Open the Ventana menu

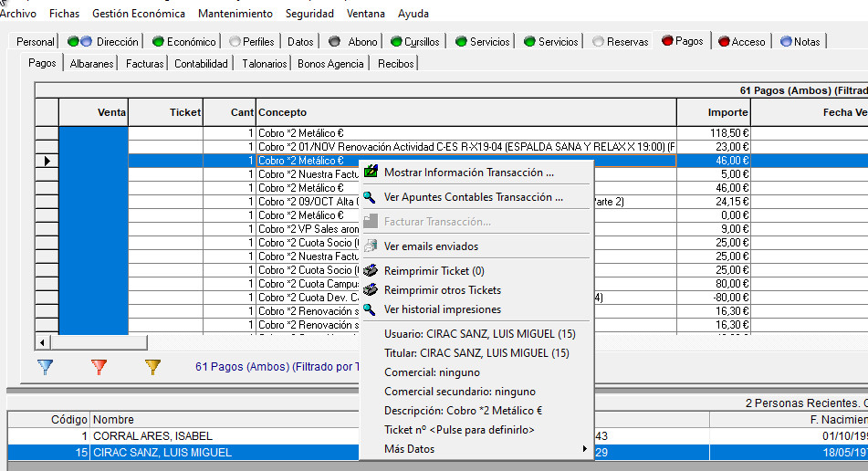[x=365, y=14]
